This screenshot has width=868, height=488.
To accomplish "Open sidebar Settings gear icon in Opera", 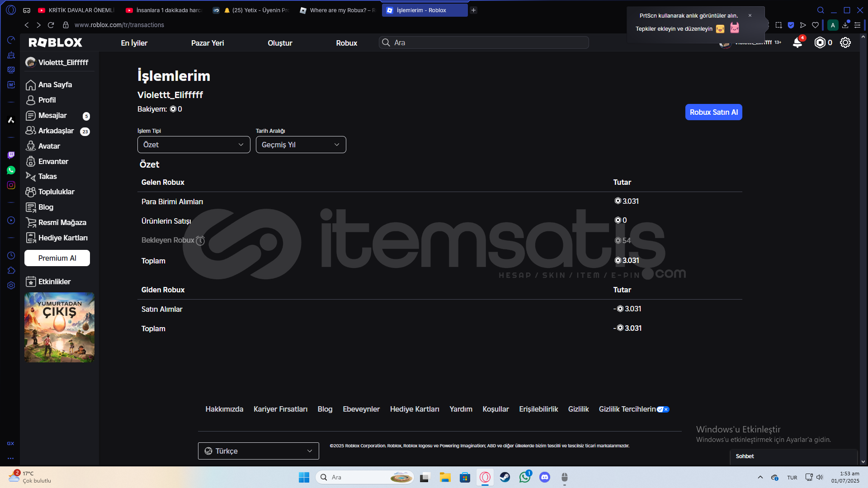I will 11,286.
